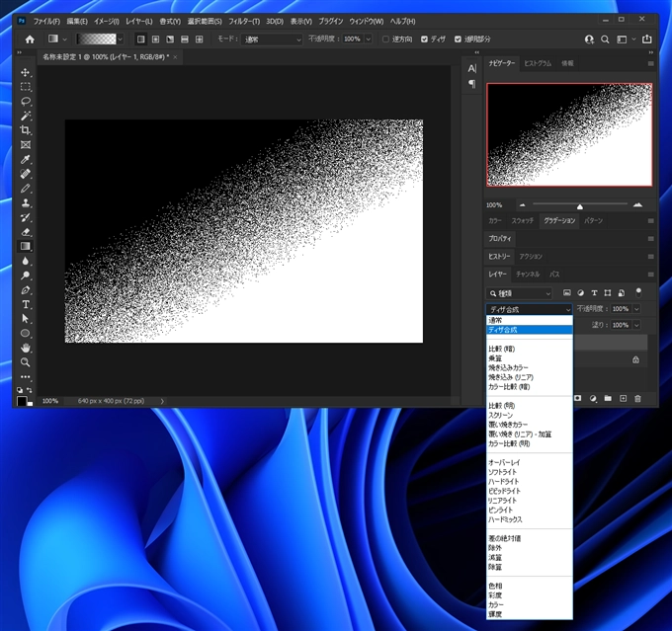Viewport: 672px width, 631px height.
Task: Select the Magic Wand tool
Action: click(26, 116)
